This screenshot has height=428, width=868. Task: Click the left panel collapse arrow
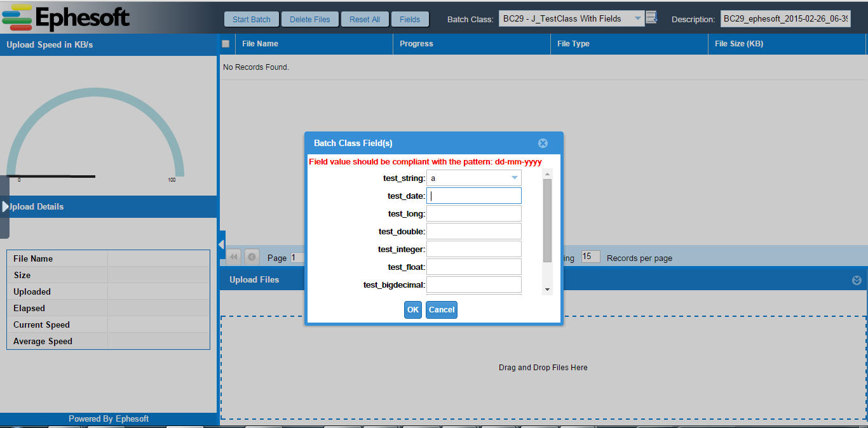222,244
